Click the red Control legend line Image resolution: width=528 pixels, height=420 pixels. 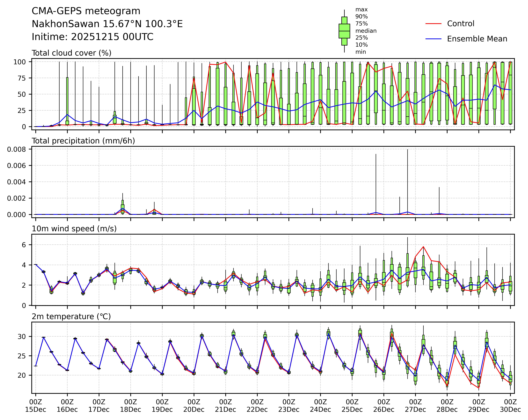click(x=433, y=24)
